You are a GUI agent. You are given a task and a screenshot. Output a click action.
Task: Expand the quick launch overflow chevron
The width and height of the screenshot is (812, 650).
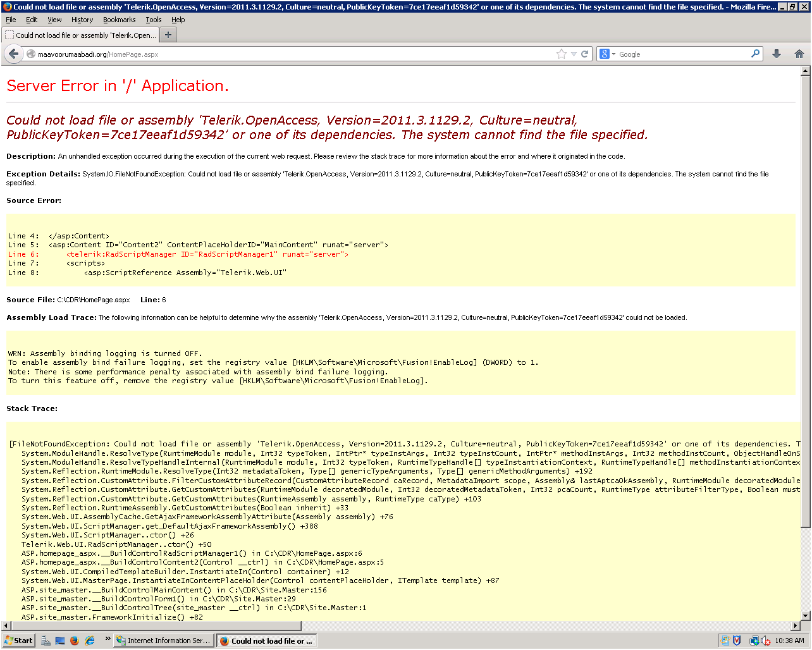pyautogui.click(x=108, y=639)
